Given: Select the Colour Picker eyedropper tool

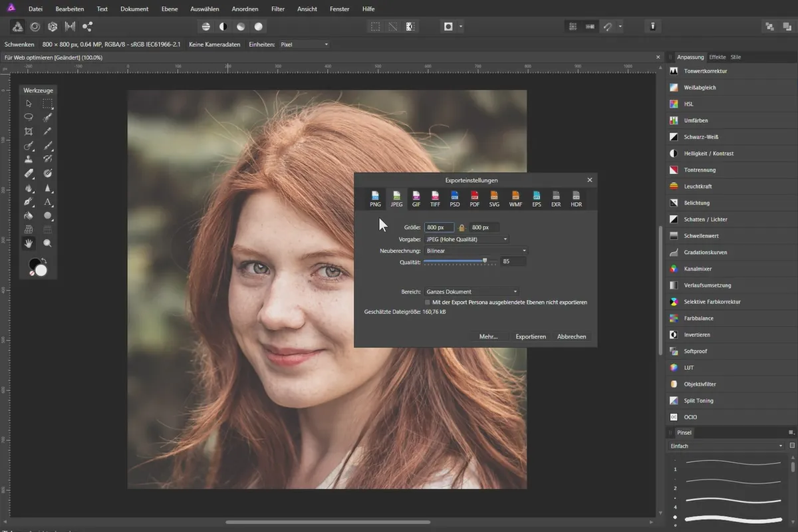Looking at the screenshot, I should pyautogui.click(x=48, y=132).
